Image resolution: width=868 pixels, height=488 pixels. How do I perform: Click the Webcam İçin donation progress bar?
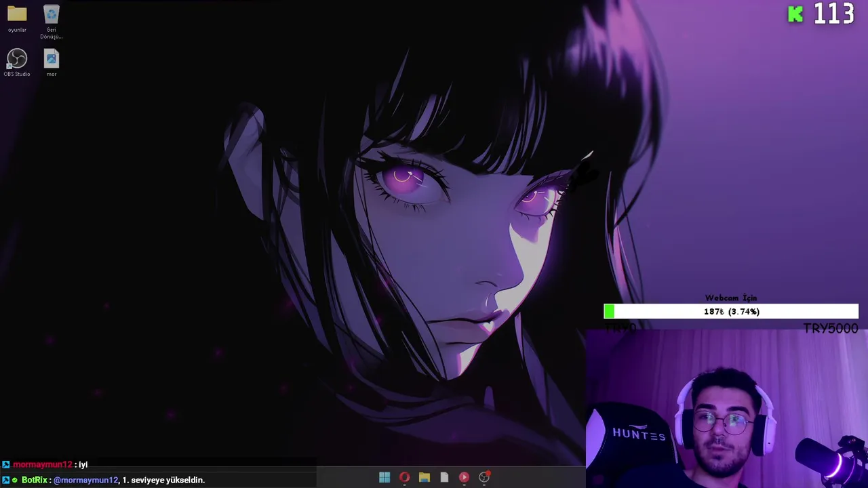click(731, 311)
